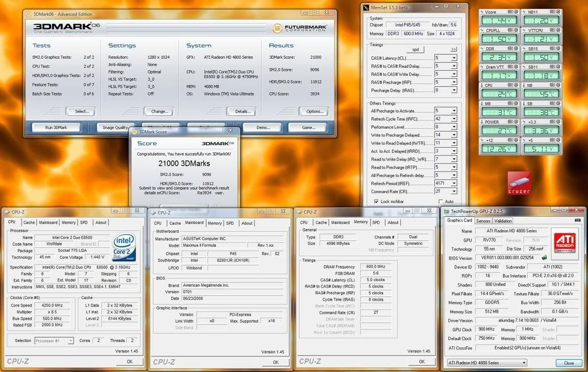Image resolution: width=588 pixels, height=372 pixels.
Task: Close the VTTCPU voltage monitor widget
Action: click(558, 30)
